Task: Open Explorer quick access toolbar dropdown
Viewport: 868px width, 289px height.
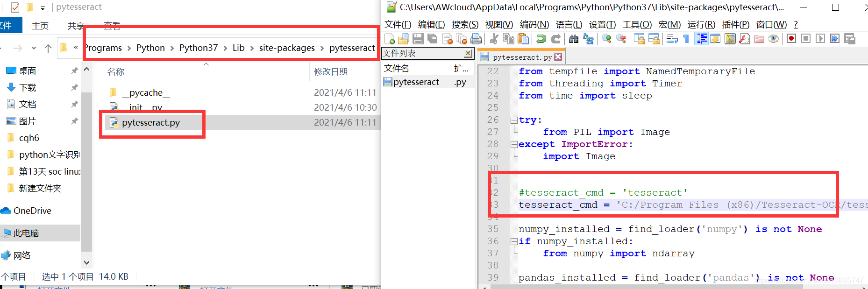Action: (43, 8)
